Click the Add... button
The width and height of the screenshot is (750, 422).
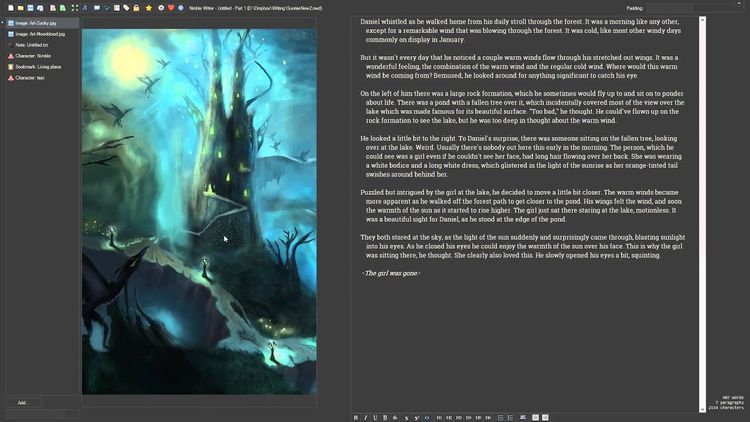pyautogui.click(x=23, y=403)
